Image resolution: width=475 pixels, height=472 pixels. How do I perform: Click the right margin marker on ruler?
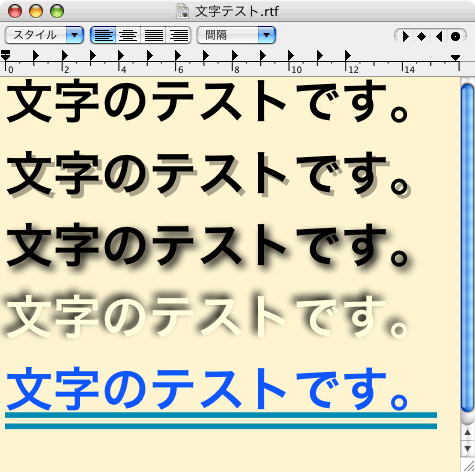(456, 58)
